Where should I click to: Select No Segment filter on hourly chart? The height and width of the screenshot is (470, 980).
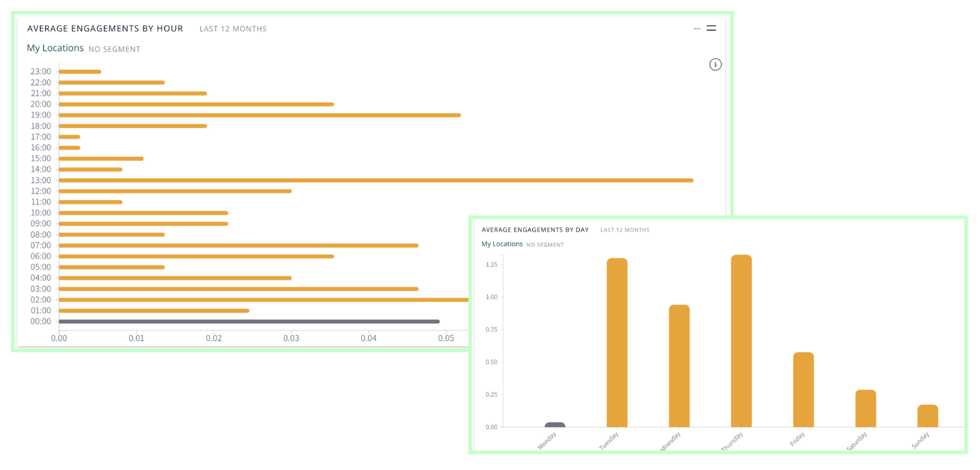coord(115,50)
